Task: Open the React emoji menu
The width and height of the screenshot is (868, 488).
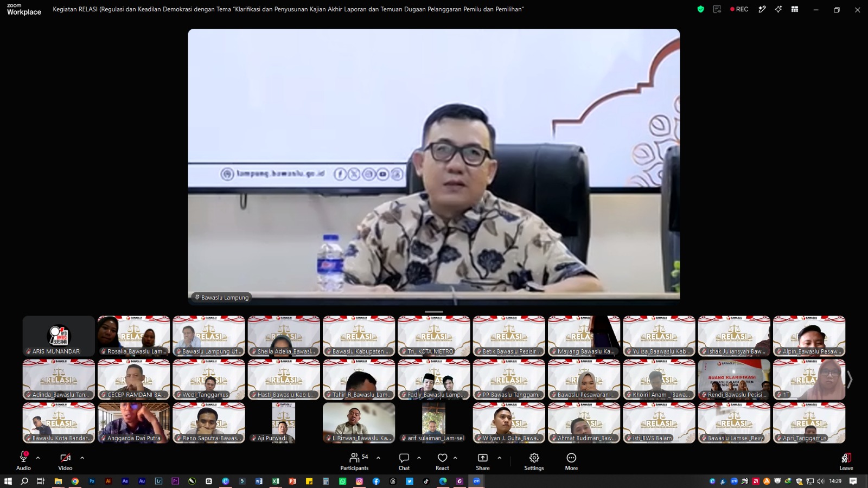Action: (x=443, y=461)
